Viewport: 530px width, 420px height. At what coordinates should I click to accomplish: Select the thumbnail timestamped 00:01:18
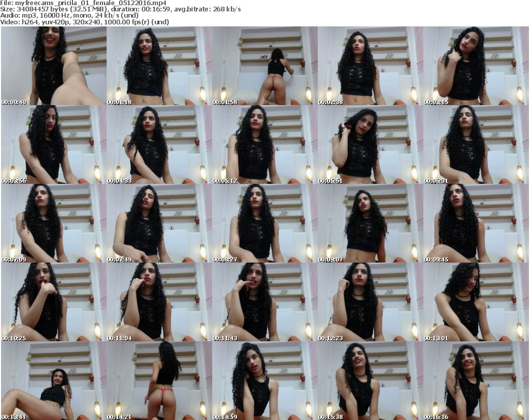[159, 66]
